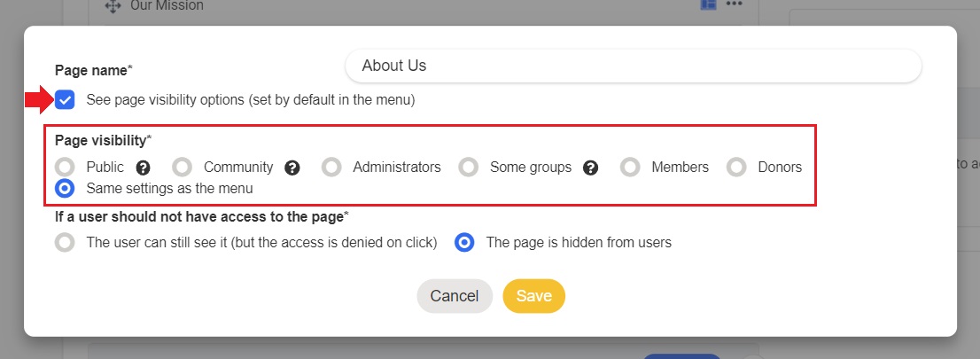Click the help icon beside Community
This screenshot has height=359, width=980.
[x=292, y=167]
